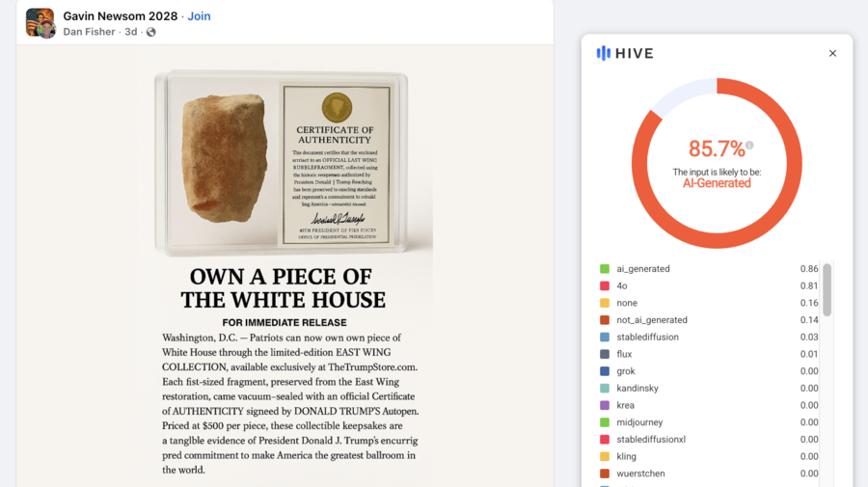Select the yellow none legend swatch
The width and height of the screenshot is (868, 487).
(605, 304)
